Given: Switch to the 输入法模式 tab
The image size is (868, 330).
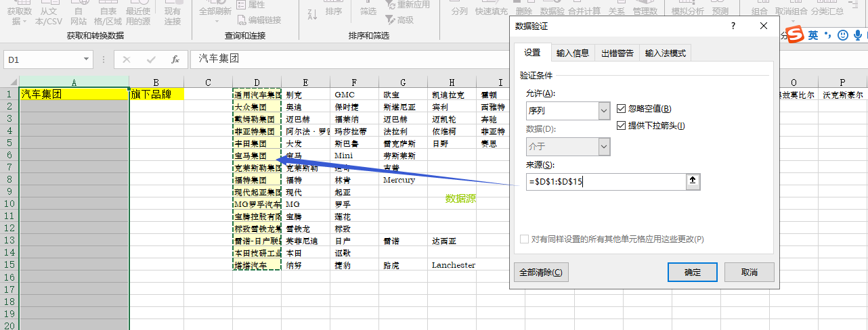Looking at the screenshot, I should click(666, 53).
